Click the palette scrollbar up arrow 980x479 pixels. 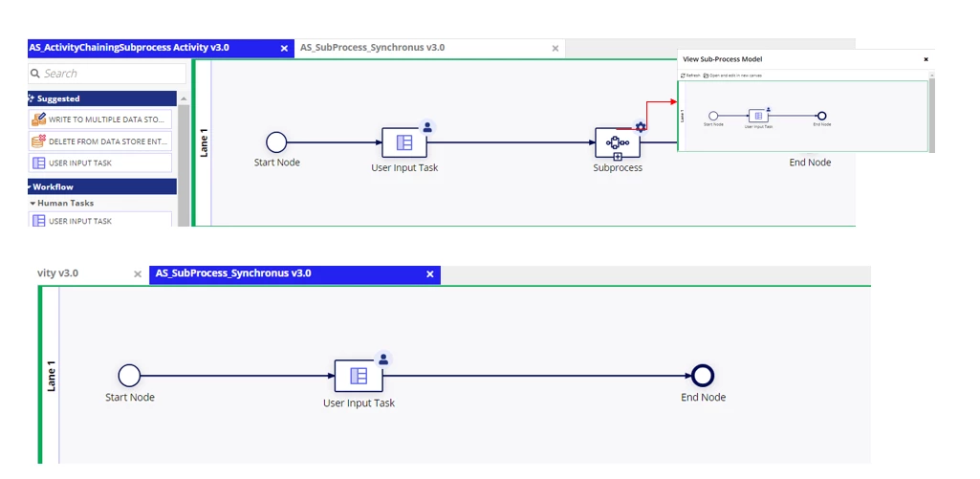coord(184,98)
